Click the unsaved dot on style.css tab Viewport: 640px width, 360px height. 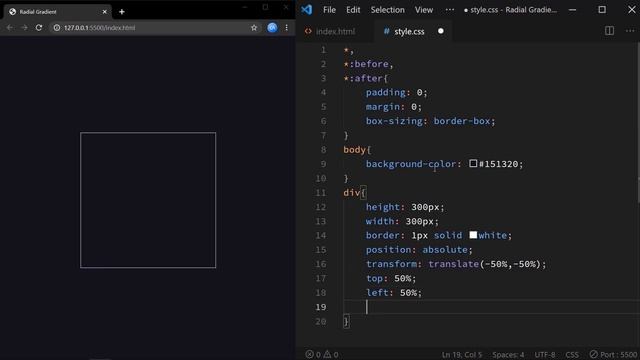[440, 31]
